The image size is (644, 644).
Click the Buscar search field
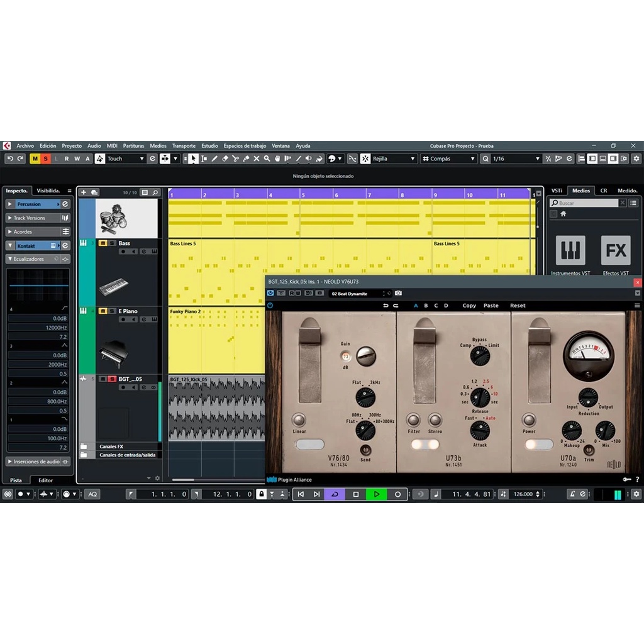pos(584,203)
